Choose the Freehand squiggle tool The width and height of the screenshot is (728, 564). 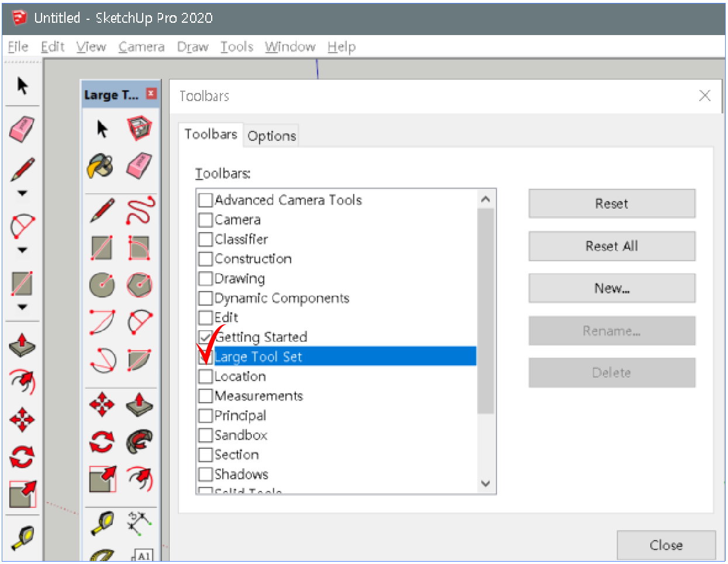pyautogui.click(x=140, y=210)
